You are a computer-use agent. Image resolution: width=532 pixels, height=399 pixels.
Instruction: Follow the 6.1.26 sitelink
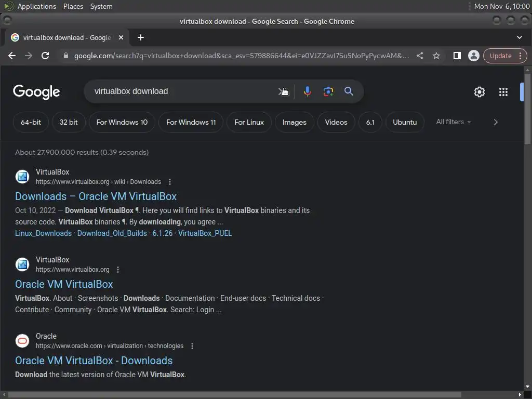(x=163, y=233)
